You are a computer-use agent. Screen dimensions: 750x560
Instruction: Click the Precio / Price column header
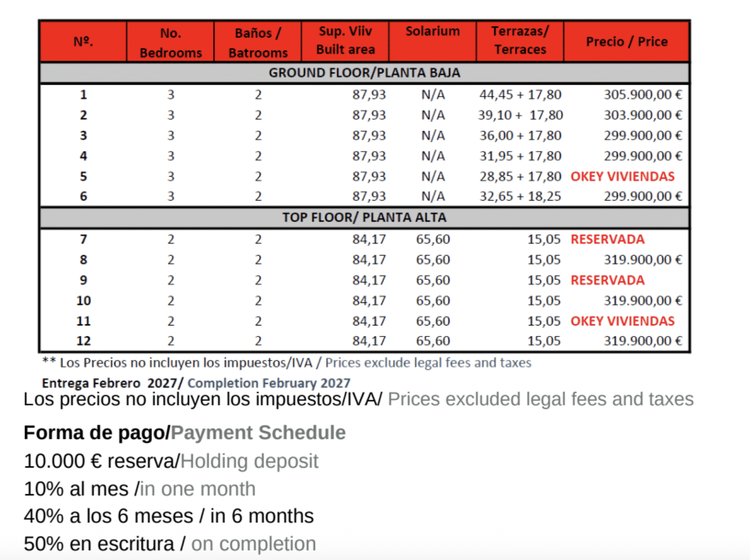click(626, 42)
